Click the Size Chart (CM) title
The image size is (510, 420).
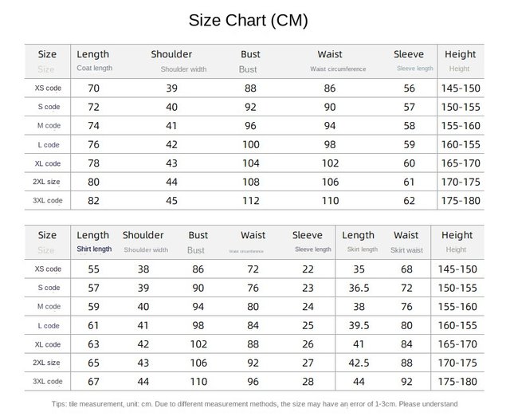(248, 20)
